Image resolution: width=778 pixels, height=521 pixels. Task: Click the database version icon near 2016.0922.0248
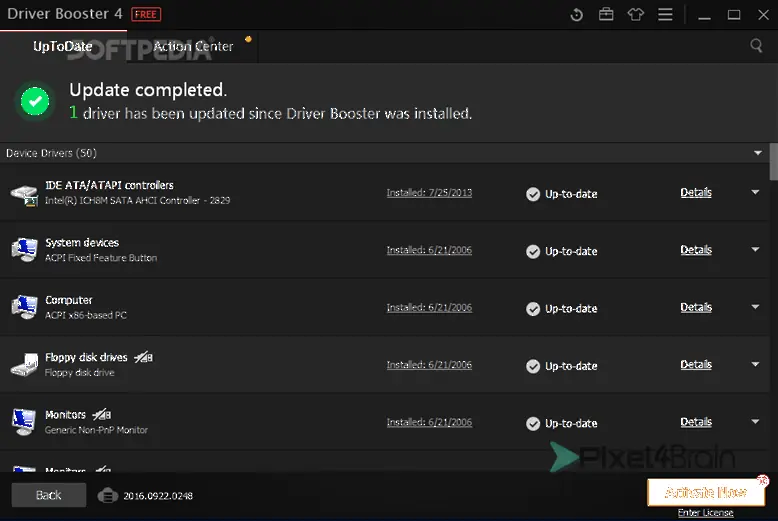pyautogui.click(x=108, y=495)
